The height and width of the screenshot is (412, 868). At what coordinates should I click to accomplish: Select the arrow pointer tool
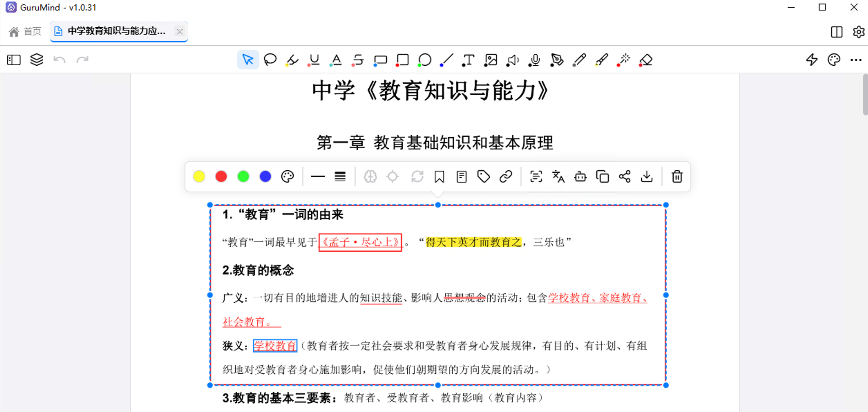[x=248, y=60]
